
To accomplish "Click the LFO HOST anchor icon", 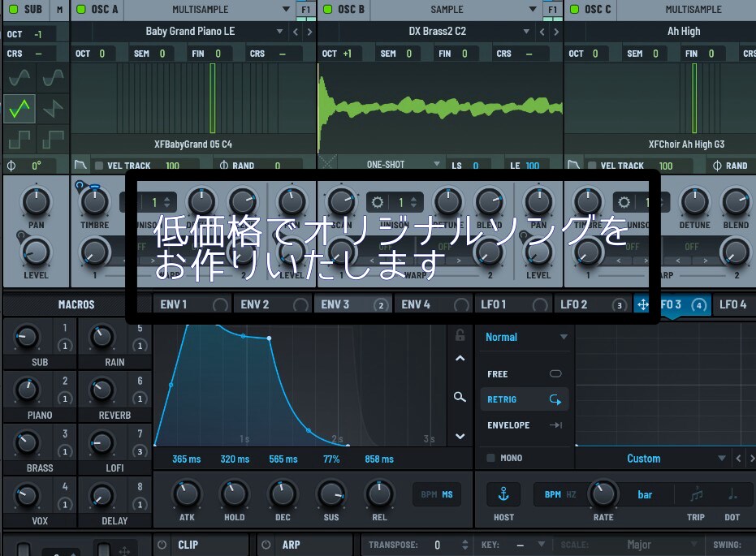I will 503,494.
